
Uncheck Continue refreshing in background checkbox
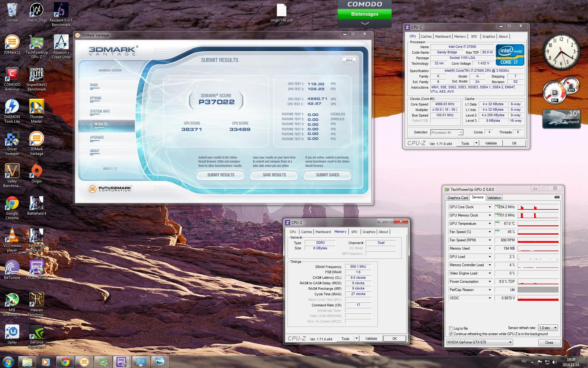(451, 334)
